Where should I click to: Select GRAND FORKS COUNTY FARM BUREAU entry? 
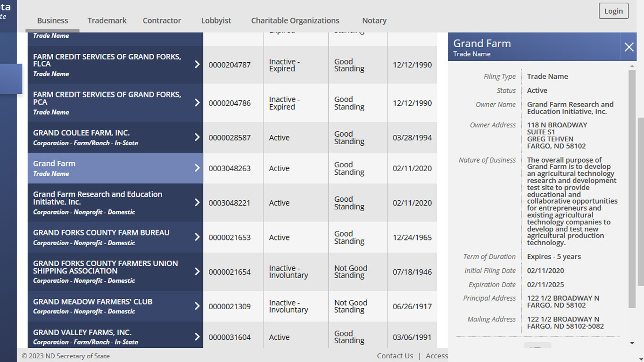point(116,237)
